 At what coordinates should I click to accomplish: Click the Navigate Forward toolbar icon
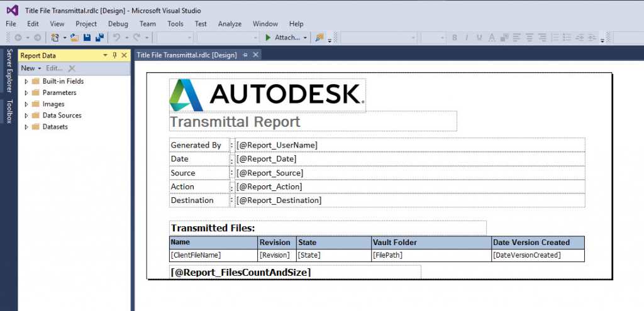(x=37, y=38)
